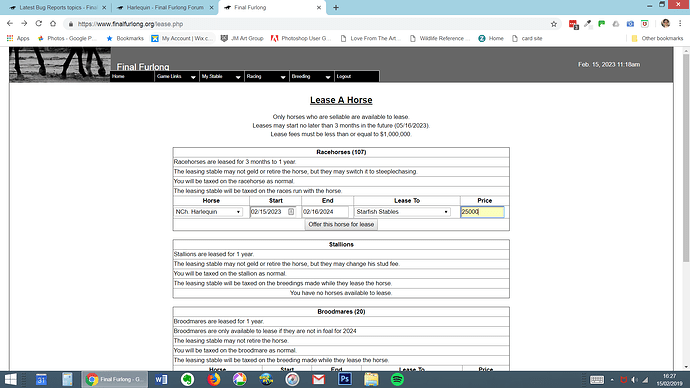Click the page vertical scrollbar
The image size is (690, 388).
click(x=686, y=159)
